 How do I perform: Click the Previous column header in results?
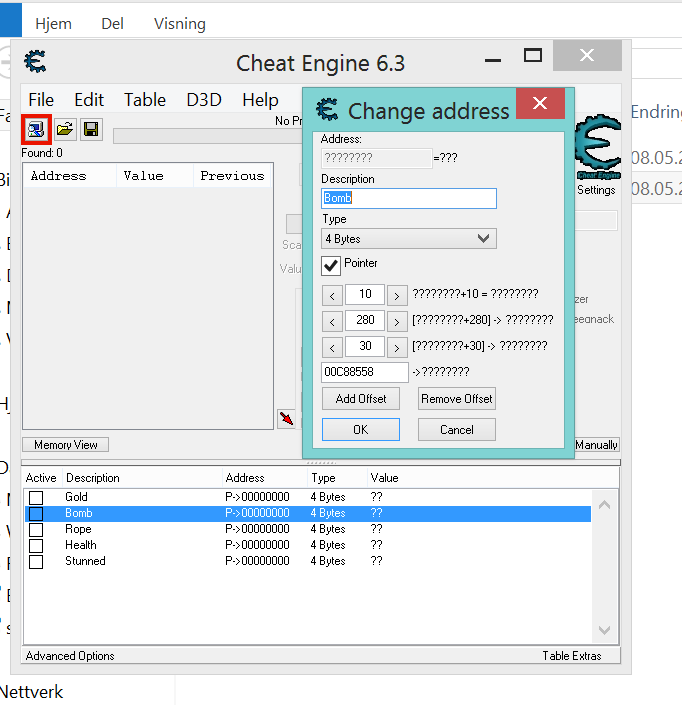click(x=232, y=176)
